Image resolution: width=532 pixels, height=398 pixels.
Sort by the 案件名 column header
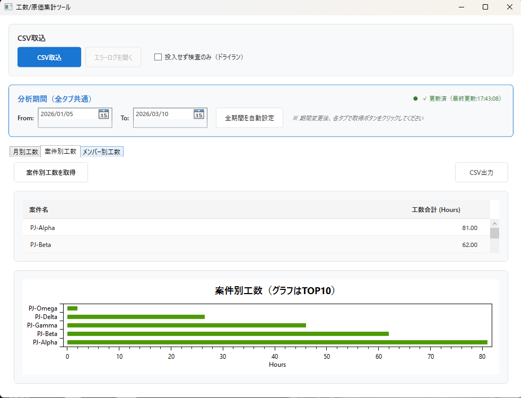(38, 210)
